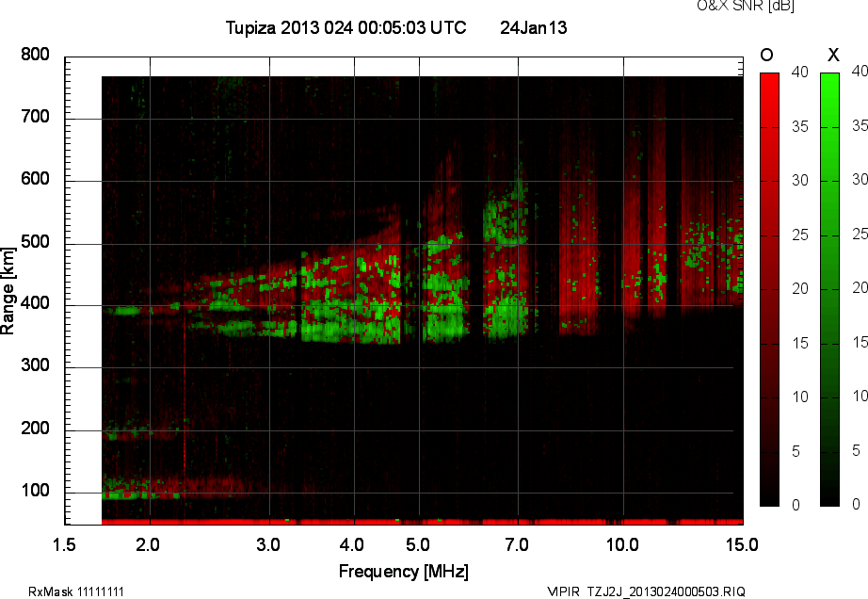The width and height of the screenshot is (868, 599).
Task: Click the 600 km range tick label
Action: (35, 179)
